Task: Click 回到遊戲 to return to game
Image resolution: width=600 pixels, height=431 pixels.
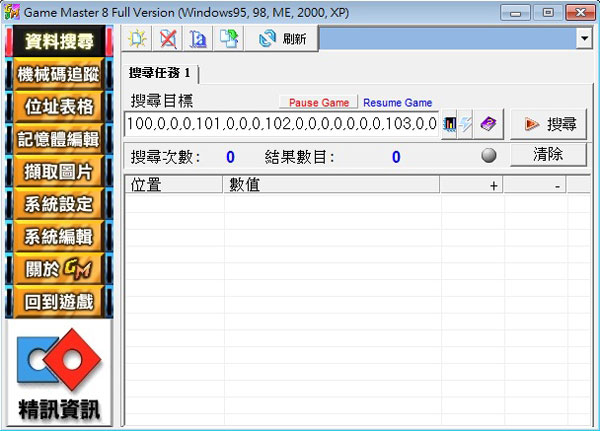Action: coord(59,301)
